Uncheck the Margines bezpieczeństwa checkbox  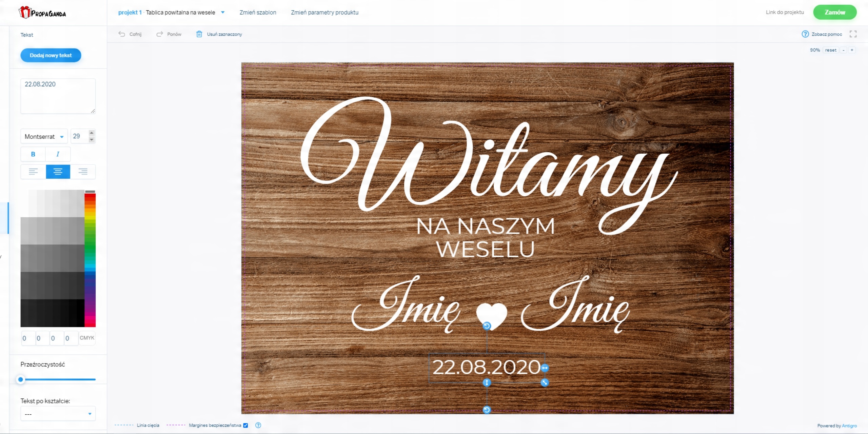click(245, 425)
